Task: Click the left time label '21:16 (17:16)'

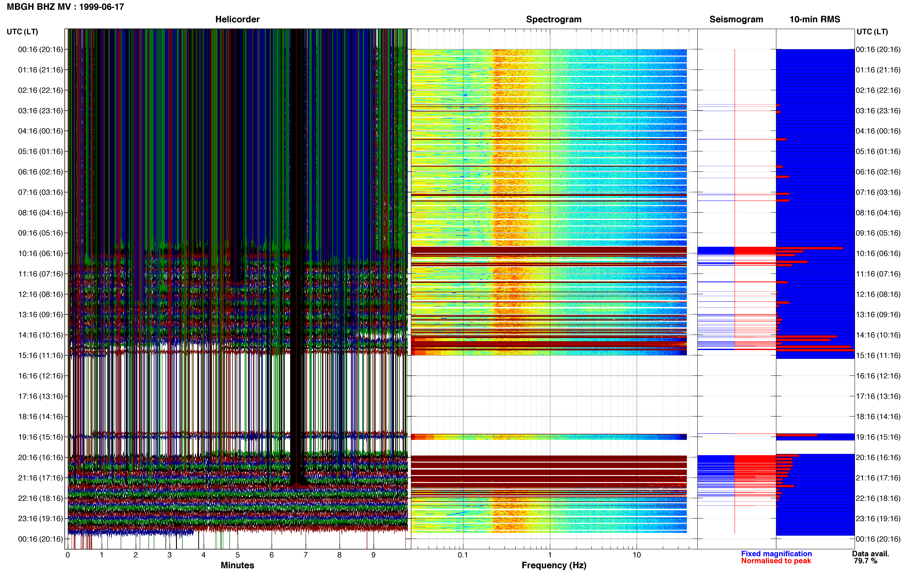Action: click(x=41, y=478)
